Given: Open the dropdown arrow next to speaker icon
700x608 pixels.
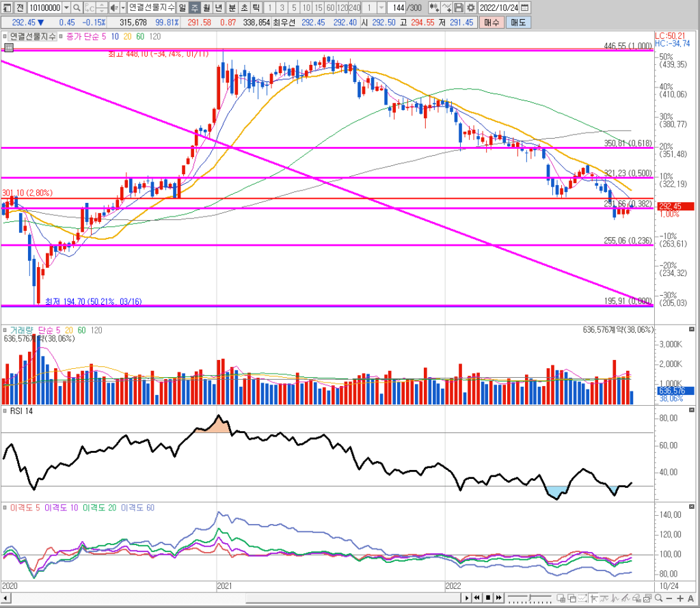Looking at the screenshot, I should [123, 8].
